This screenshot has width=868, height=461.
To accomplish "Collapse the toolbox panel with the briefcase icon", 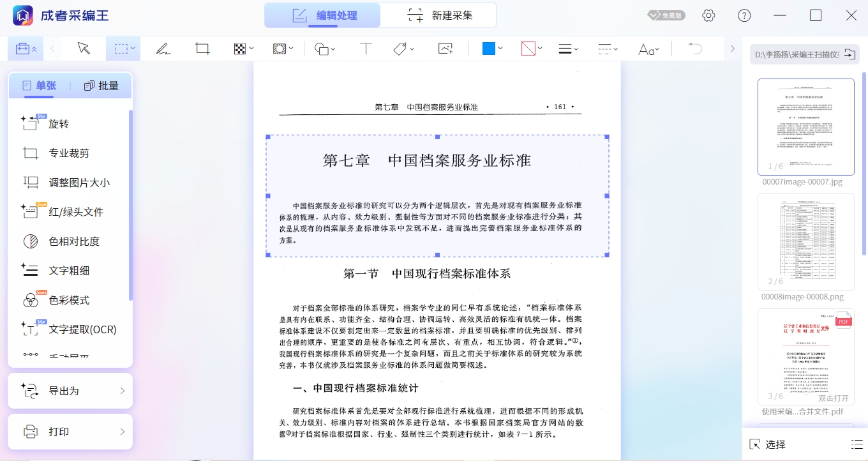I will tap(26, 49).
